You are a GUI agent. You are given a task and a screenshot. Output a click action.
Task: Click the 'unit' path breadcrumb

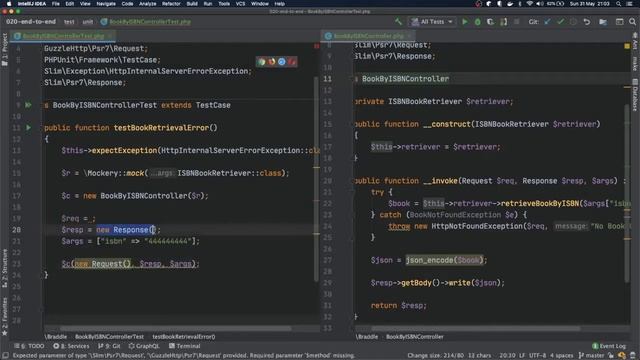click(88, 22)
